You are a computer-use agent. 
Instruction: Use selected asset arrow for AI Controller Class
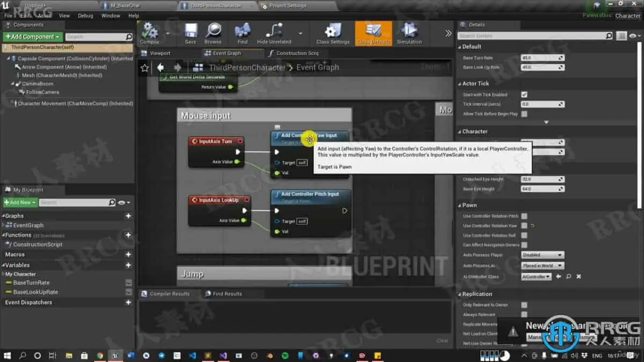559,277
